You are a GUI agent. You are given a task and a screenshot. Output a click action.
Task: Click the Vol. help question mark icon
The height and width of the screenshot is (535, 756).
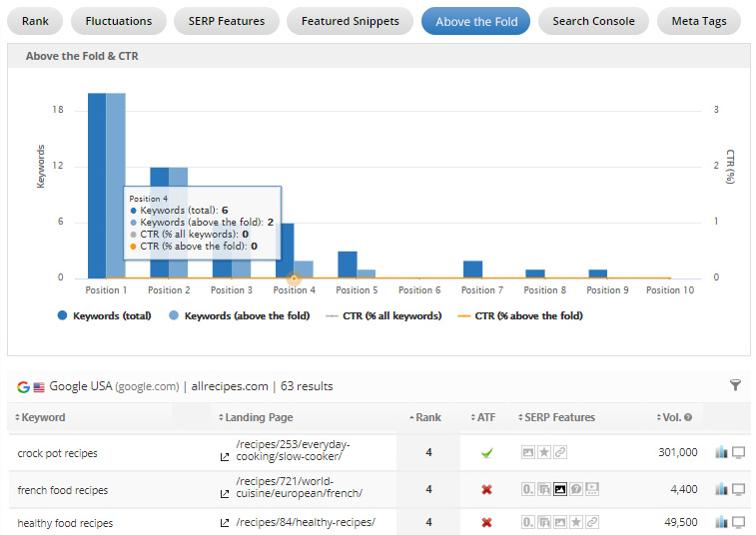point(688,417)
